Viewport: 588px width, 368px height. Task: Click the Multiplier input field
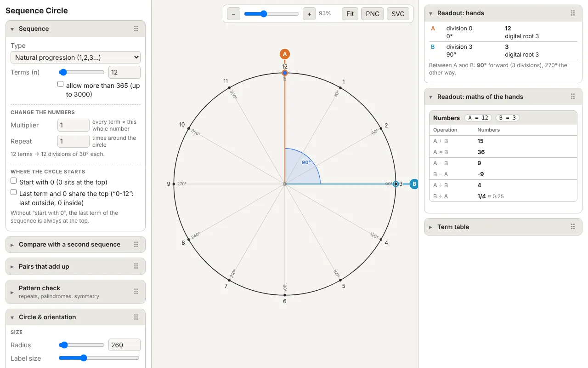[73, 125]
